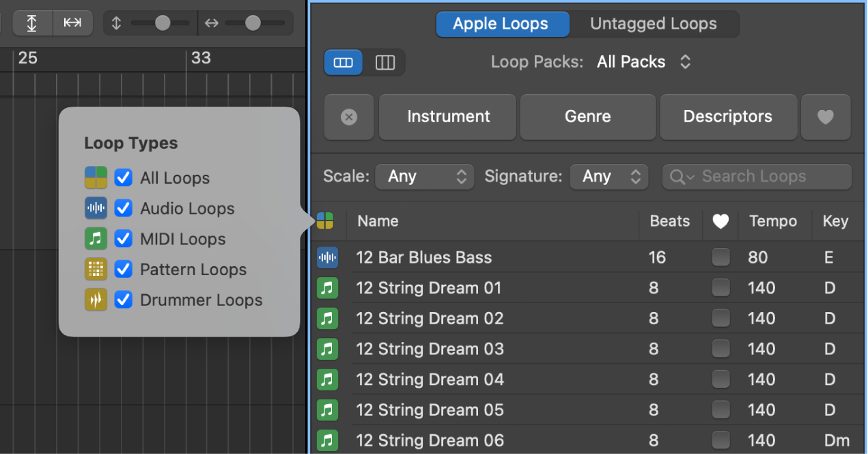Show favorites using heart filter button
The image size is (868, 454).
(x=826, y=117)
